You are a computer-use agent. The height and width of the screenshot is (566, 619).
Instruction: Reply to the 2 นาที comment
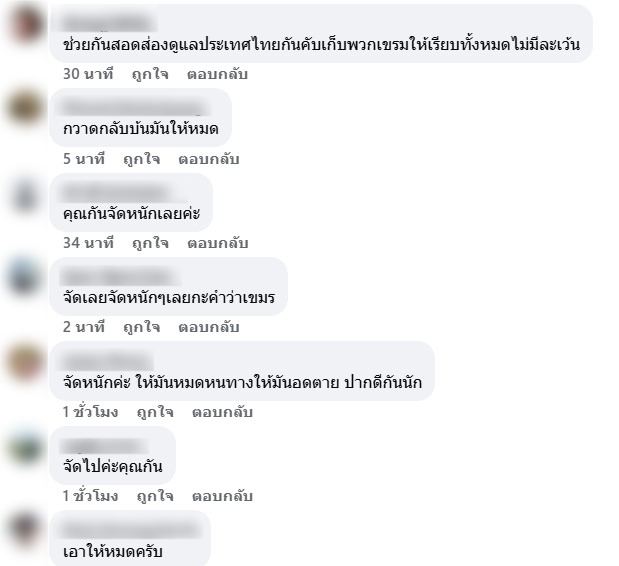[x=208, y=327]
